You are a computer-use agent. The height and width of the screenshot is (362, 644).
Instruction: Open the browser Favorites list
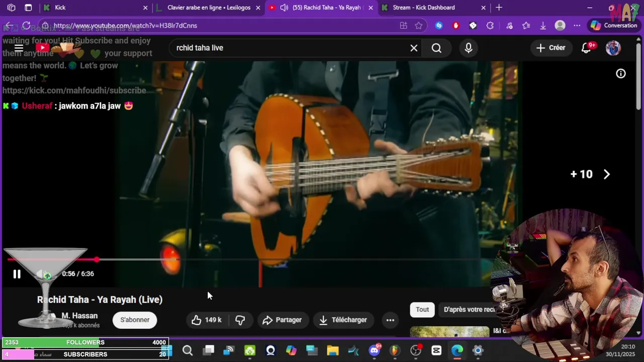point(526,26)
